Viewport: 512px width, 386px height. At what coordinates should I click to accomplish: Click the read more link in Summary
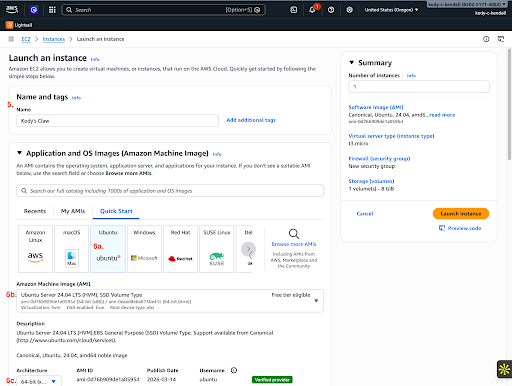pyautogui.click(x=442, y=115)
